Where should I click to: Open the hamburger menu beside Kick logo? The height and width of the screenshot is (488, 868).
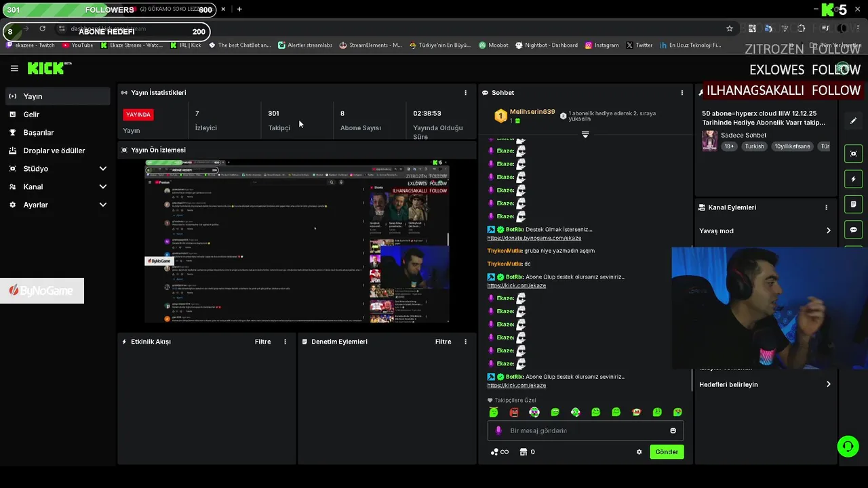[14, 68]
